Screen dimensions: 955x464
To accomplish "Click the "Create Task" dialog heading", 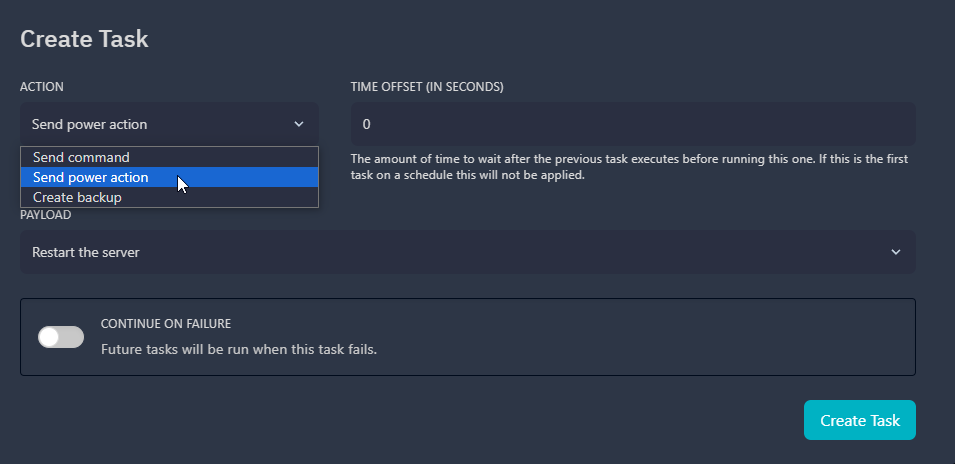I will point(84,39).
